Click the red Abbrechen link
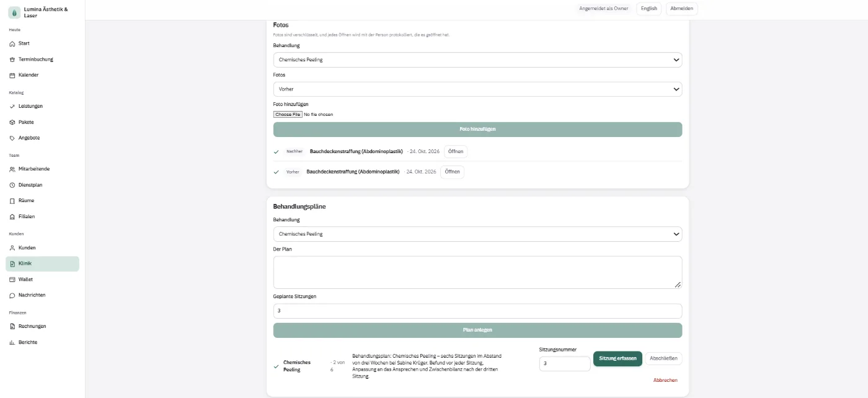This screenshot has height=398, width=868. tap(665, 380)
